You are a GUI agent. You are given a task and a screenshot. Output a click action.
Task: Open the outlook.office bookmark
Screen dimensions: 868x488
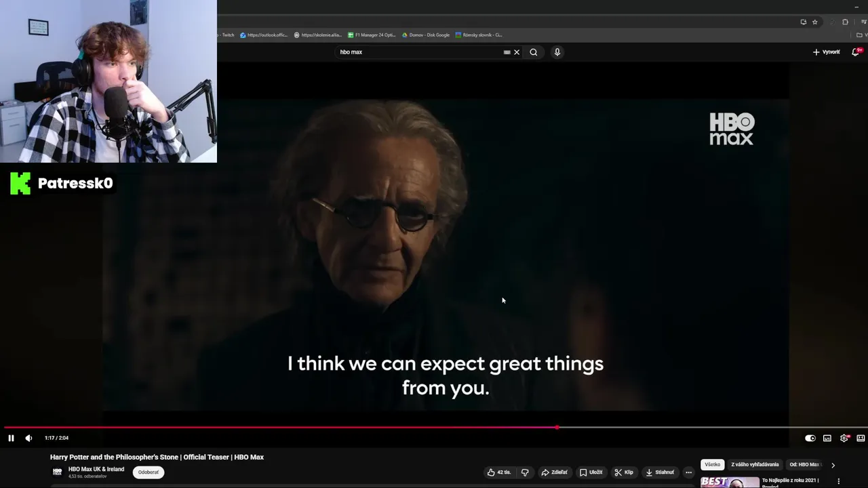pos(264,35)
